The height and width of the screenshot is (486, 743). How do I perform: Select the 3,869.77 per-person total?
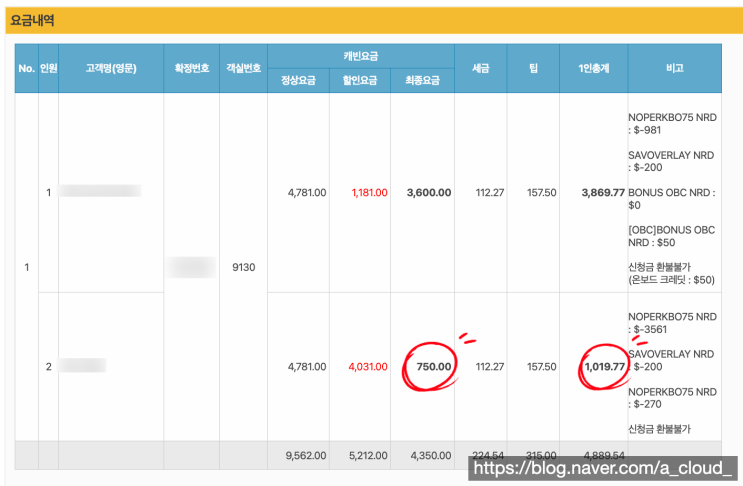click(x=603, y=192)
